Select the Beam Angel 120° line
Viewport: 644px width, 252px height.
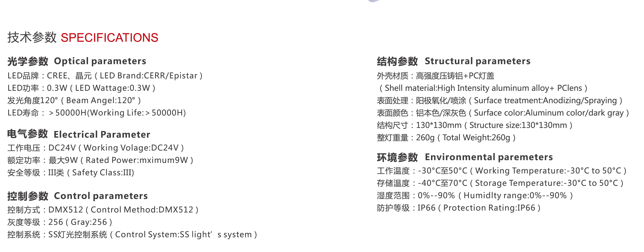(x=74, y=100)
